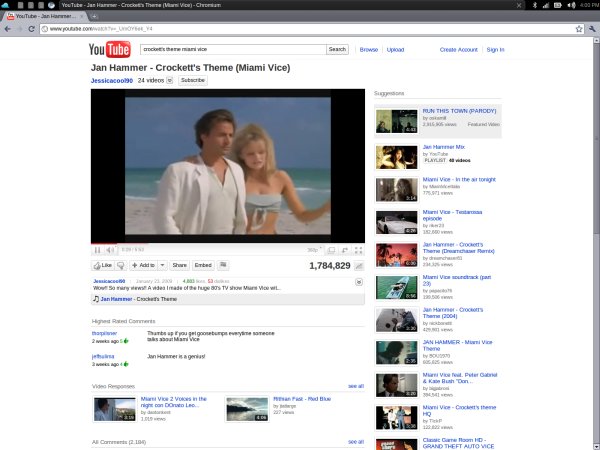Flag this video as inappropriate

click(223, 265)
